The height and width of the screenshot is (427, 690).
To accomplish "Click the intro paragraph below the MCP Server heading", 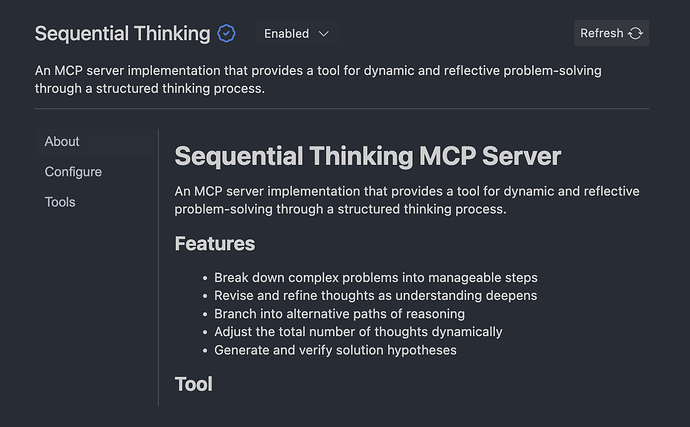I will pos(406,200).
